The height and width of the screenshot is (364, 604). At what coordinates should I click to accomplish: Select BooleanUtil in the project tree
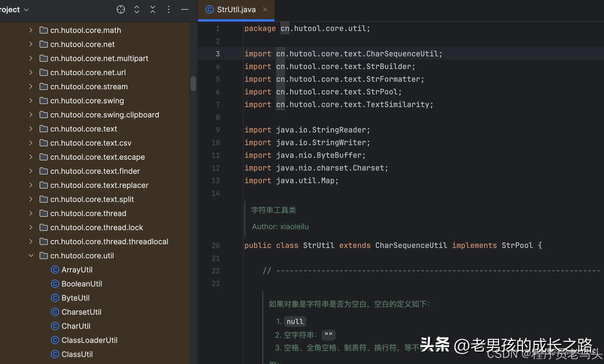(x=82, y=284)
